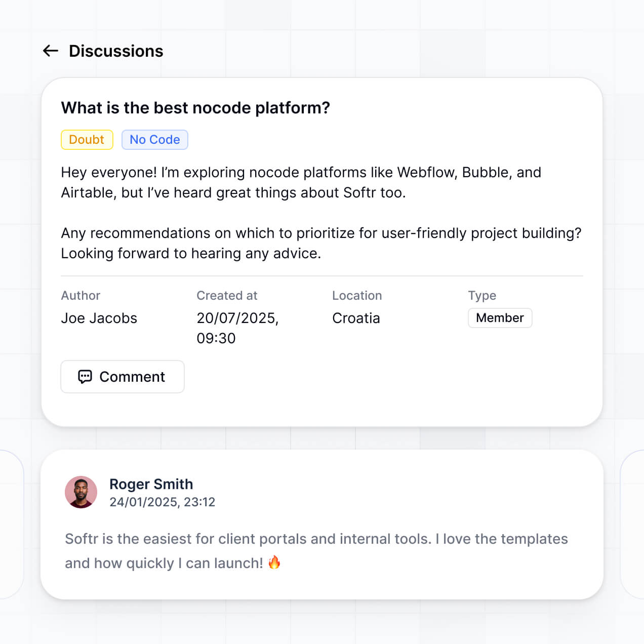The image size is (644, 644).
Task: Click the Member type badge
Action: tap(500, 318)
